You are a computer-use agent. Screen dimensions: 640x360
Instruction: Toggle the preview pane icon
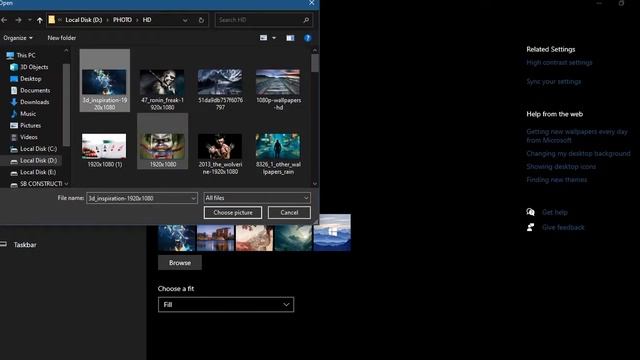point(290,38)
